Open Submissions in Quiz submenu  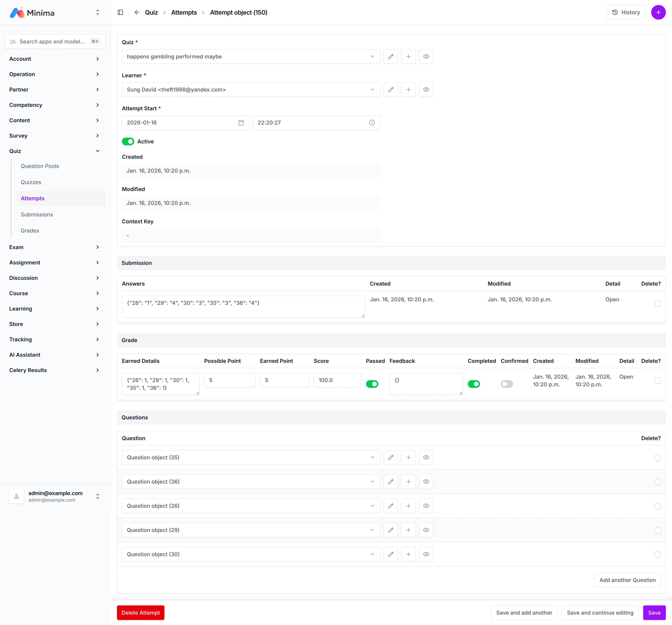point(37,214)
